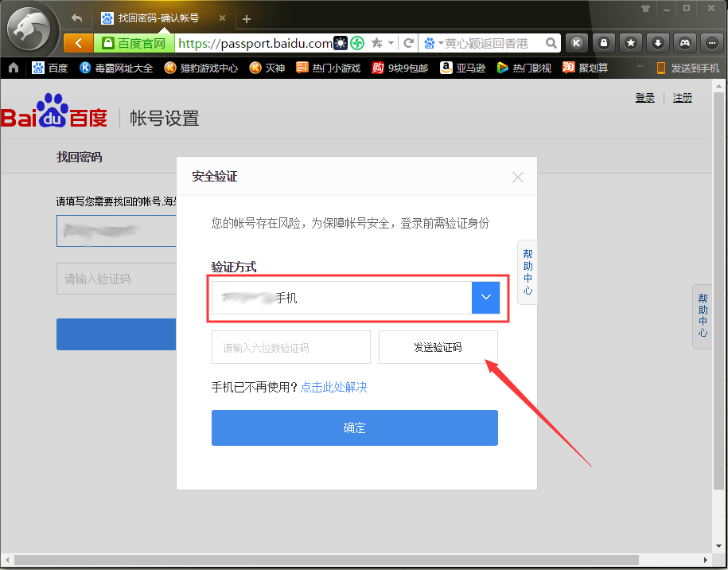The height and width of the screenshot is (570, 728).
Task: Open the verification method dropdown in the dialog
Action: pyautogui.click(x=485, y=297)
